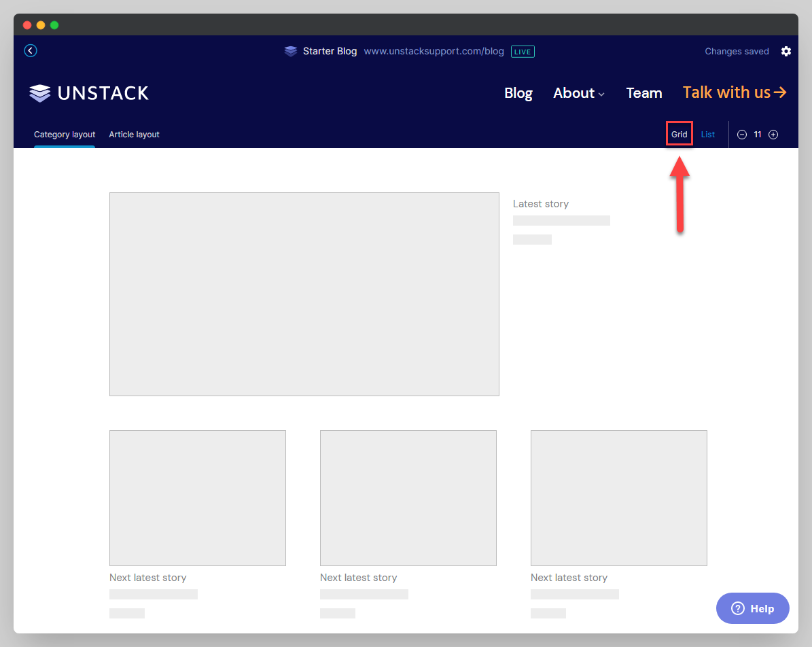Click the Help question mark button
This screenshot has height=647, width=812.
753,608
